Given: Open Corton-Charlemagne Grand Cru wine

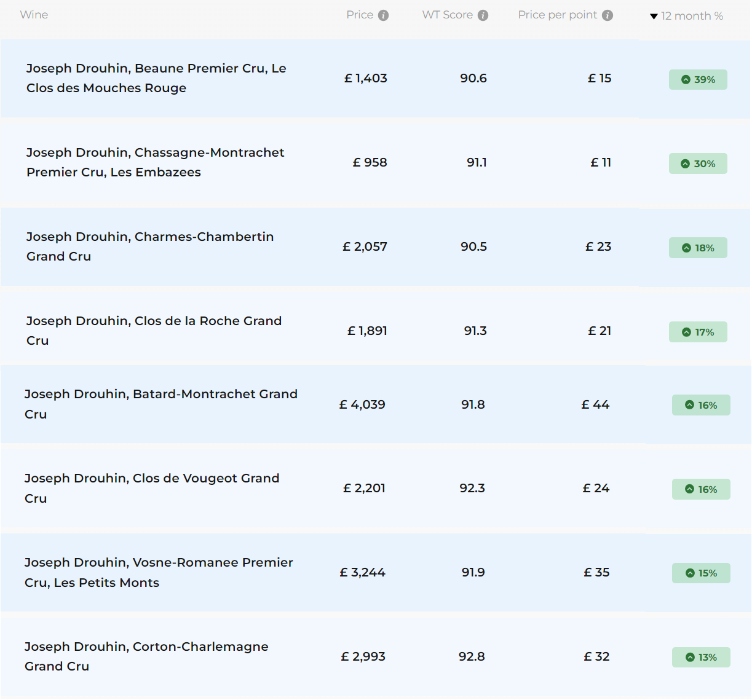Looking at the screenshot, I should 146,656.
